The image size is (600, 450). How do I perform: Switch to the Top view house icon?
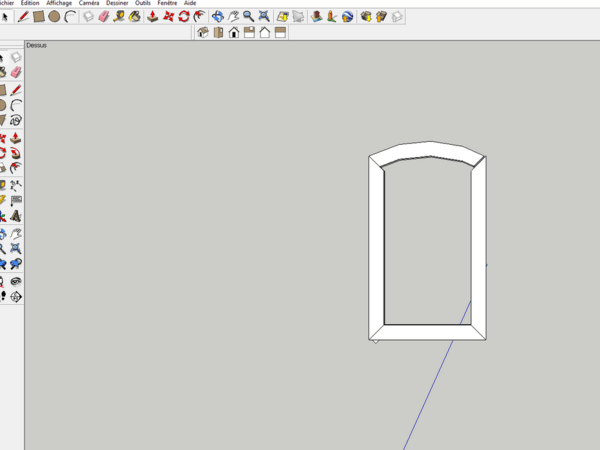(x=218, y=32)
